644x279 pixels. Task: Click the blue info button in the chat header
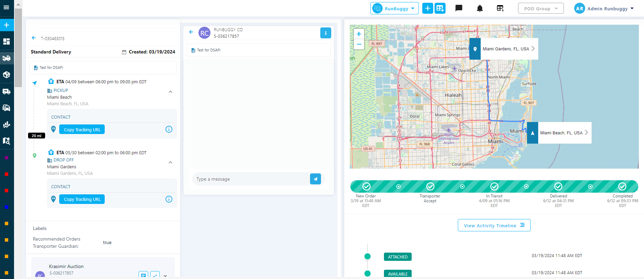tap(326, 33)
